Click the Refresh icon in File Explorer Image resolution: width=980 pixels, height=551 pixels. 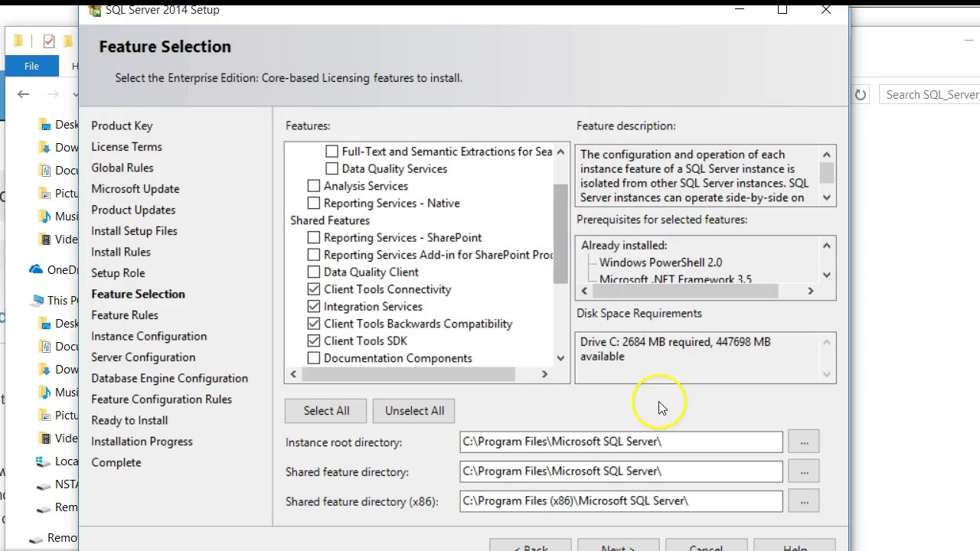coord(861,95)
